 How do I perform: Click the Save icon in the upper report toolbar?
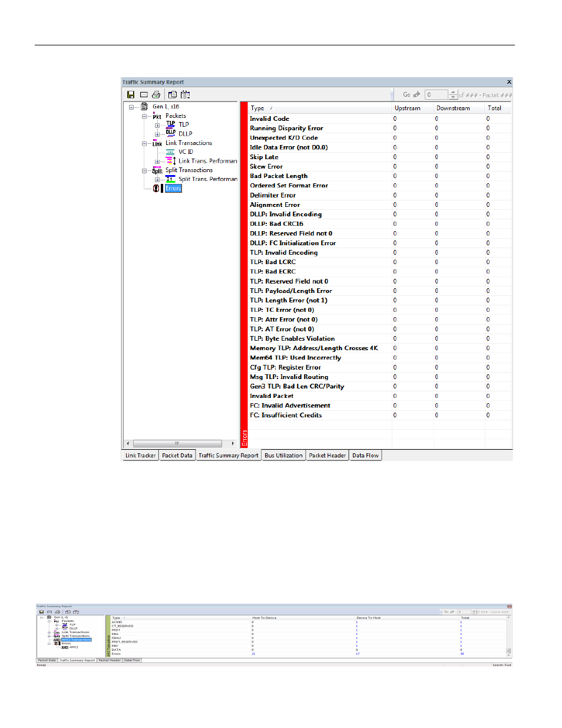(x=131, y=94)
